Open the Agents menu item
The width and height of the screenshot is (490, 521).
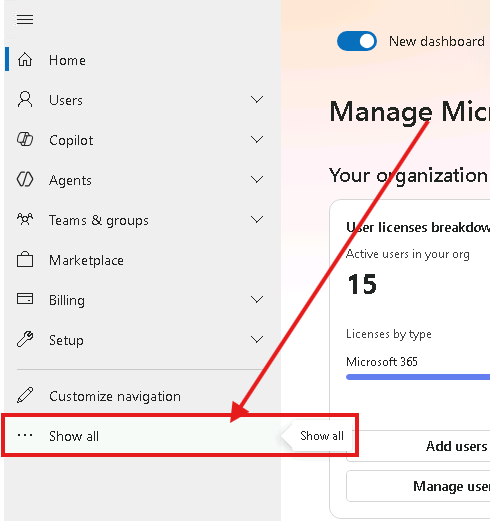pos(143,180)
